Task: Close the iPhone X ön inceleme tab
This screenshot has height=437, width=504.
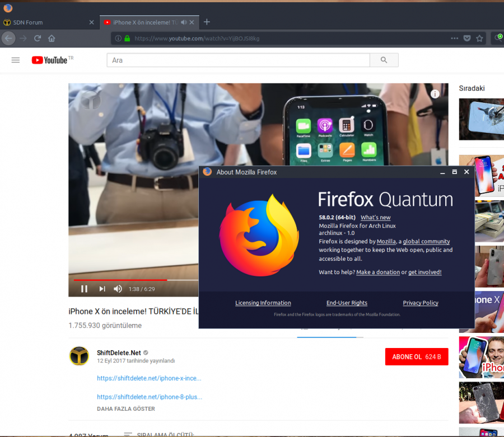Action: (x=192, y=22)
